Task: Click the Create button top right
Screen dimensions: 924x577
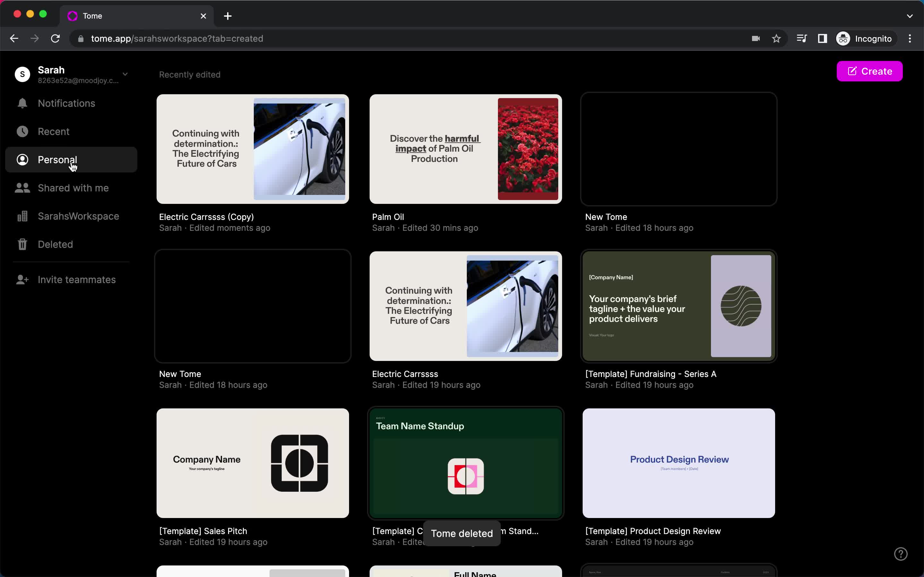Action: [x=869, y=71]
